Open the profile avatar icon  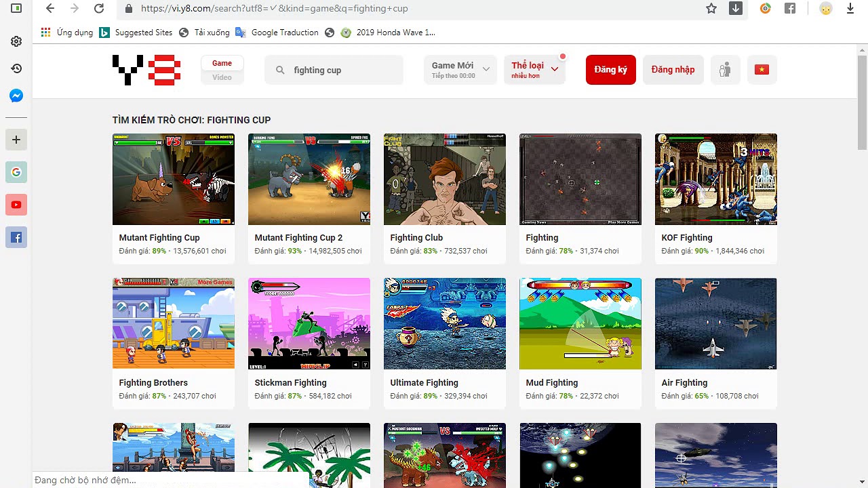pyautogui.click(x=825, y=9)
